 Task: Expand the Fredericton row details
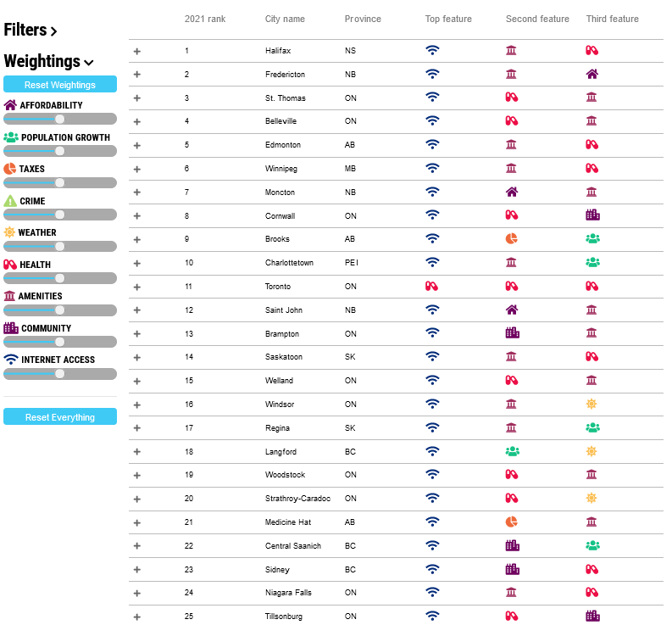tap(136, 75)
